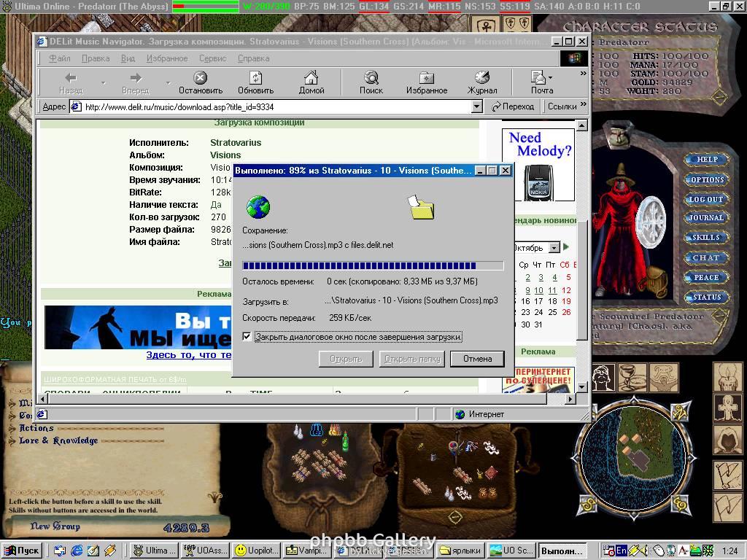Uncheck close dialog after download completes checkbox
This screenshot has height=560, width=747.
[x=247, y=337]
